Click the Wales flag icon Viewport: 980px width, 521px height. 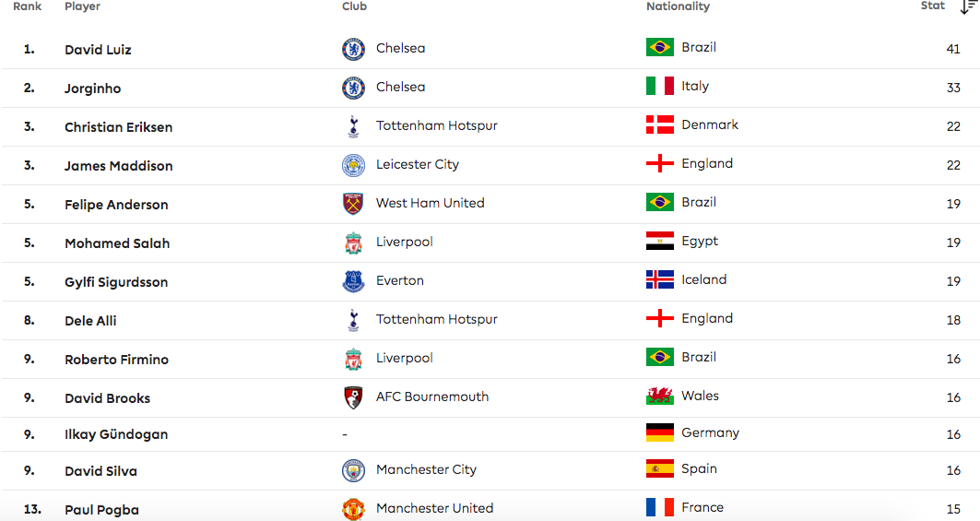[x=660, y=397]
